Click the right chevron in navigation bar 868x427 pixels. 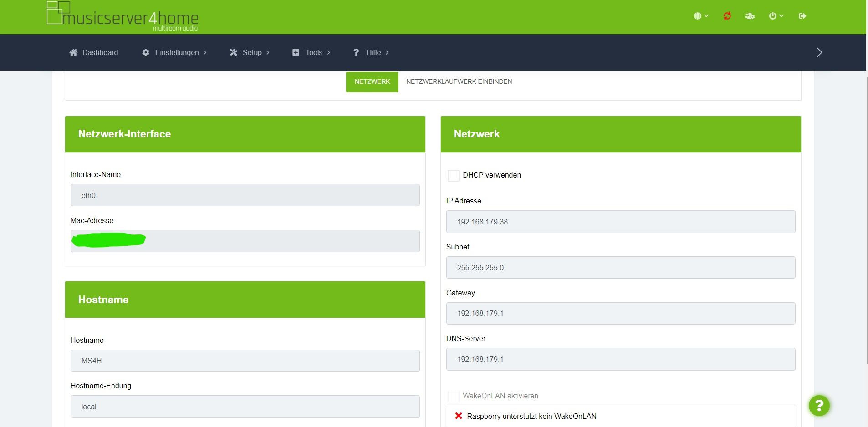819,52
